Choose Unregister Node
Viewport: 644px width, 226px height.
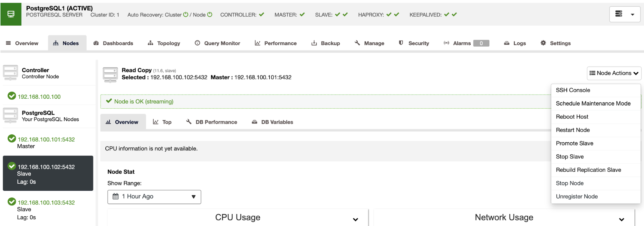pyautogui.click(x=596, y=196)
